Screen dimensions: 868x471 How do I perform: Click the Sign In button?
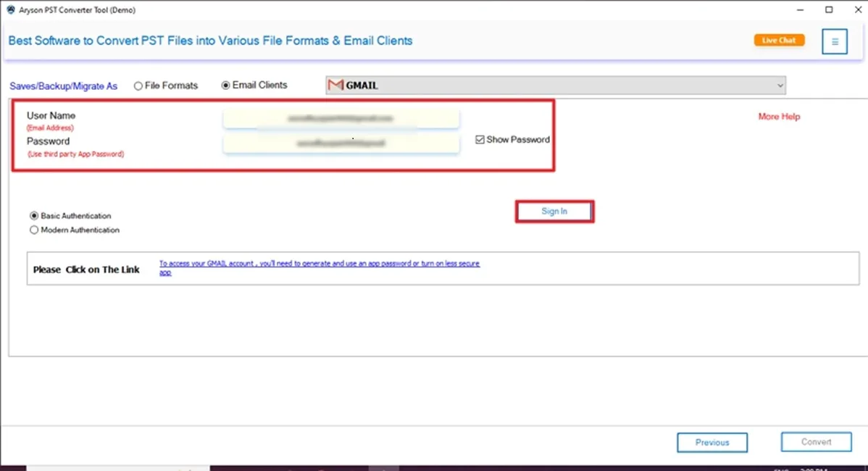[554, 212]
